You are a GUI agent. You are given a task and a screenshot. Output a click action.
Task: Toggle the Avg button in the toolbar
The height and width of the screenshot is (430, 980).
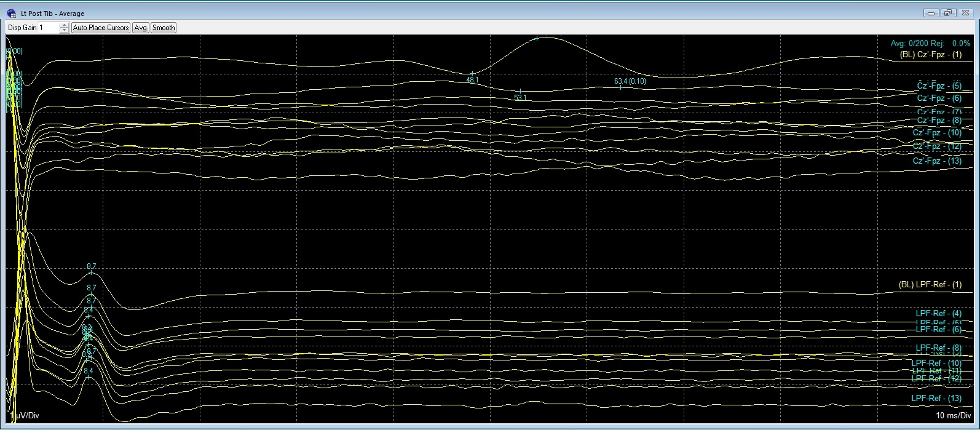point(140,28)
